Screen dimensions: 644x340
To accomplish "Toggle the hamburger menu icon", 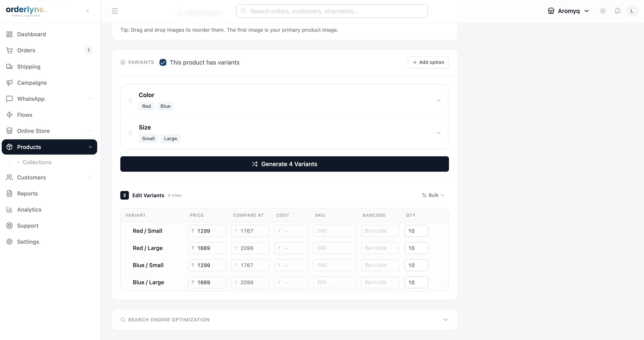I will pyautogui.click(x=115, y=11).
